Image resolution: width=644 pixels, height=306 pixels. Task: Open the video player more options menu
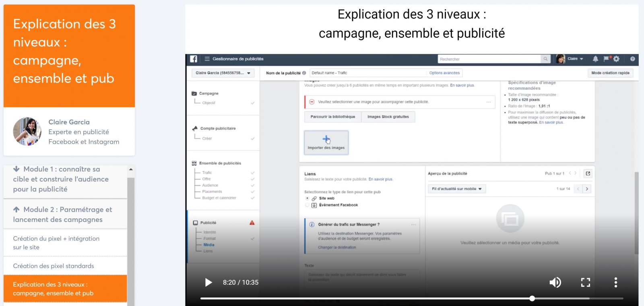(615, 283)
